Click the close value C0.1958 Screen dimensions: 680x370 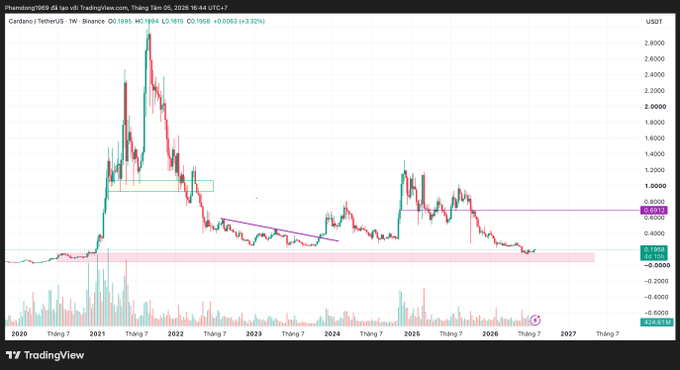click(198, 21)
